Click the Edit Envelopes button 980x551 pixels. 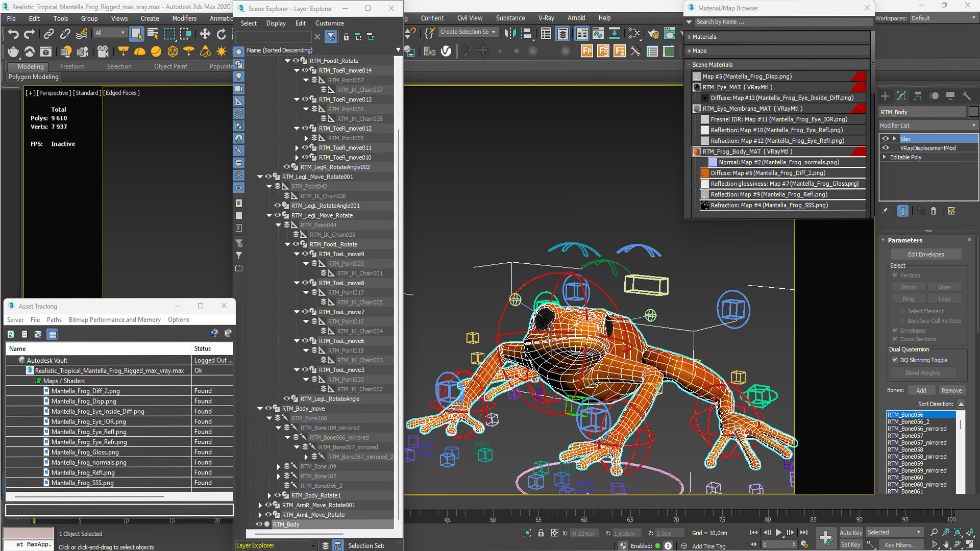925,254
